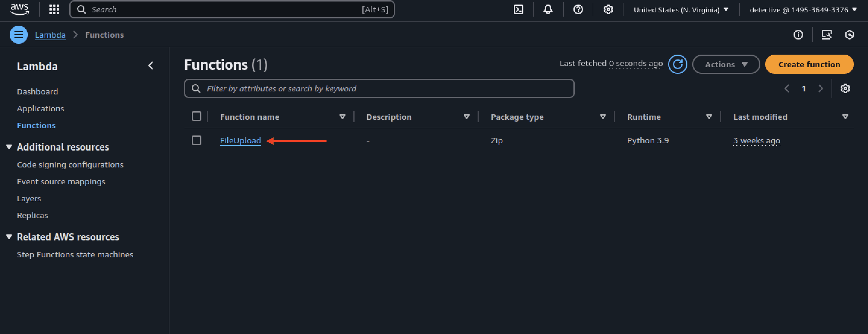Open the screen search icon beside the info icon
This screenshot has width=868, height=334.
tap(827, 35)
